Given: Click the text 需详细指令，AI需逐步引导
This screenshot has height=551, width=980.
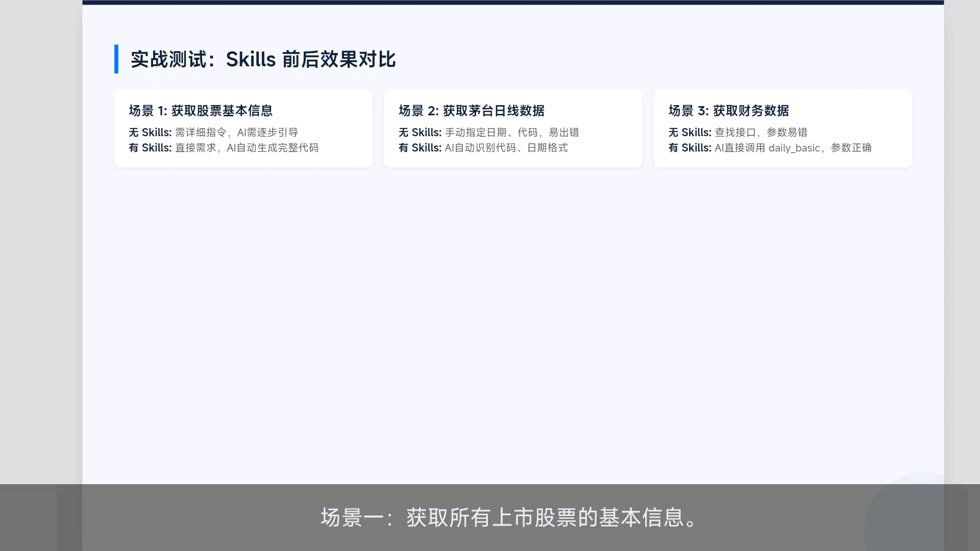Looking at the screenshot, I should 236,133.
